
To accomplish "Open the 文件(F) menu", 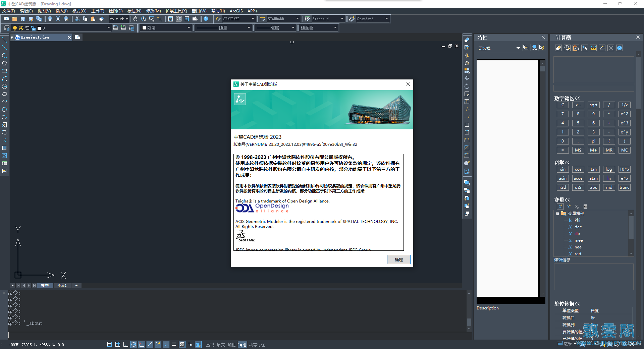I will pyautogui.click(x=9, y=11).
